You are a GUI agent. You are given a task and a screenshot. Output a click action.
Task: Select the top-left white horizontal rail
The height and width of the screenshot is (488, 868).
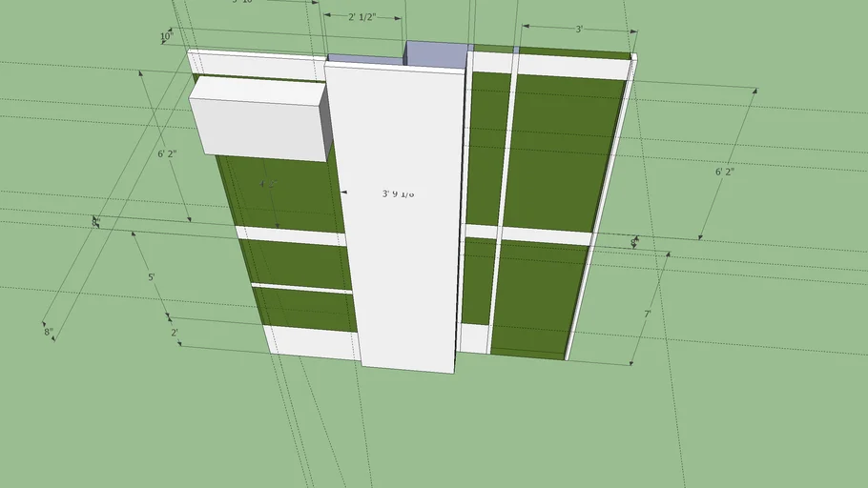tap(256, 63)
